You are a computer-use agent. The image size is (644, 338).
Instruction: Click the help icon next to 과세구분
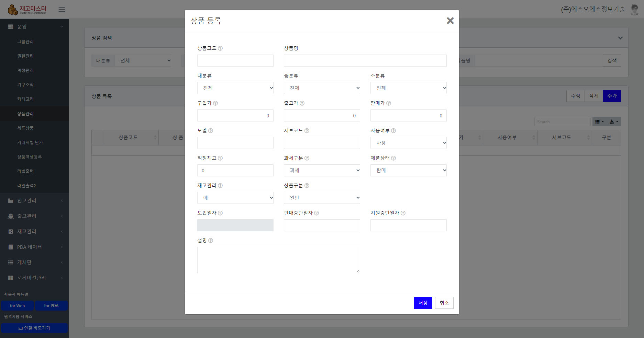[x=307, y=158]
